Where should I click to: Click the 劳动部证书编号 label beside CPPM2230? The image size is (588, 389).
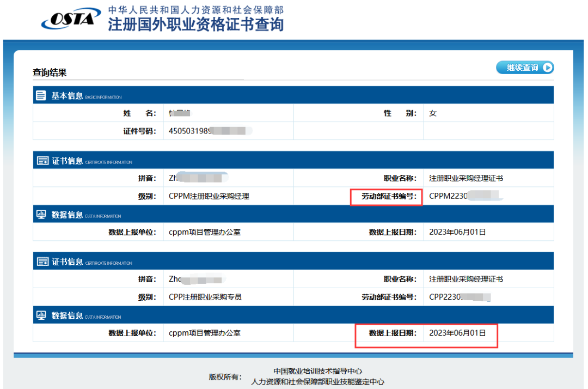coord(389,196)
